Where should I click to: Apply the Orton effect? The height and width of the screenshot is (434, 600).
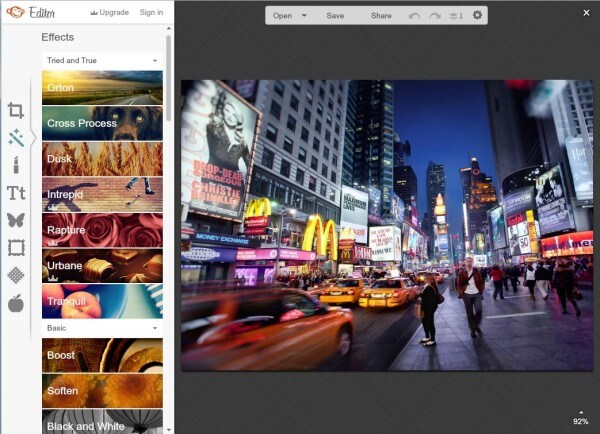click(102, 87)
